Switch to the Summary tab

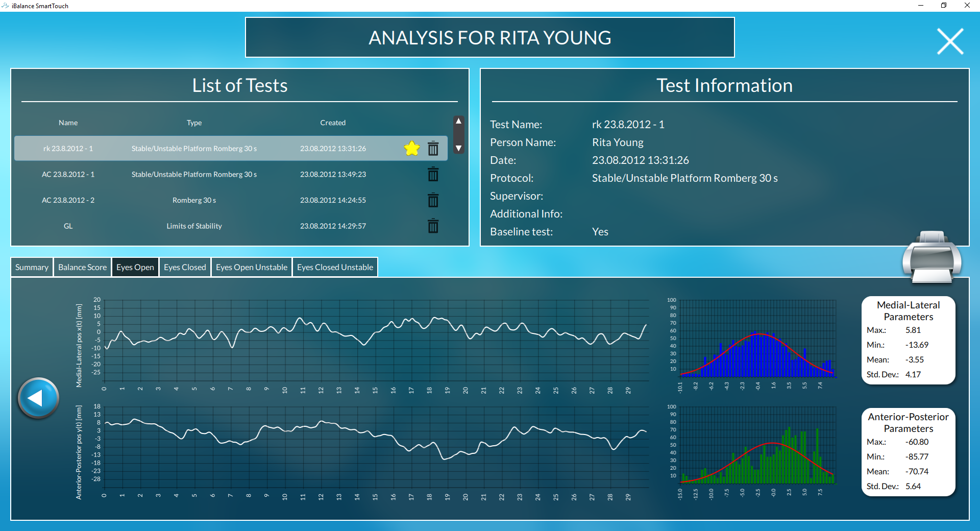32,267
